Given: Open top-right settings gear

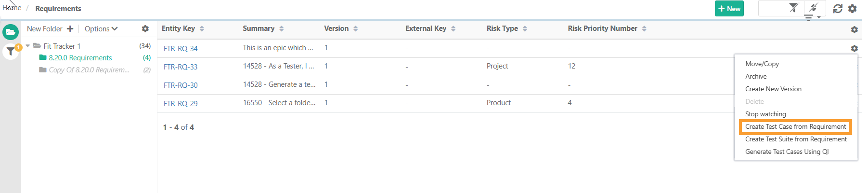Looking at the screenshot, I should click(x=852, y=9).
